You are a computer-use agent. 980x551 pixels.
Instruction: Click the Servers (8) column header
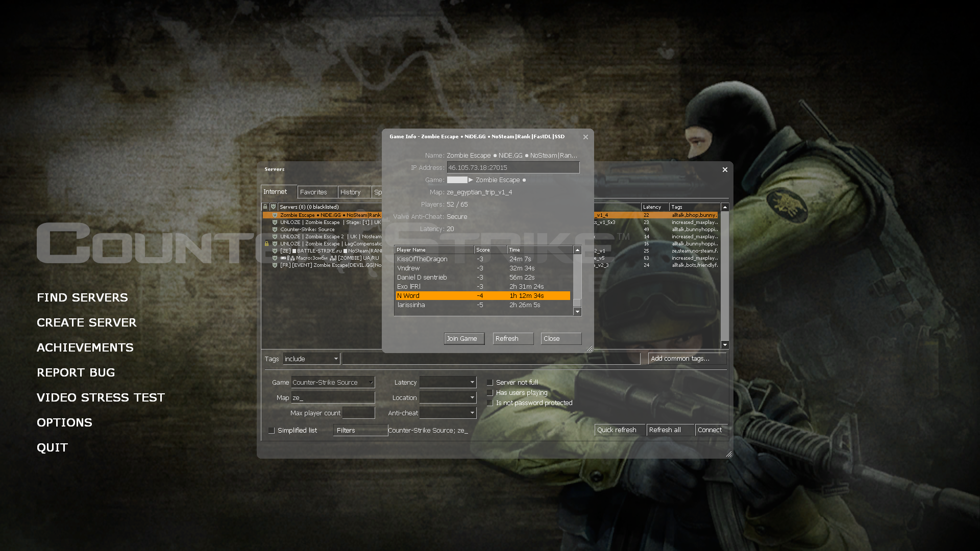pos(329,207)
